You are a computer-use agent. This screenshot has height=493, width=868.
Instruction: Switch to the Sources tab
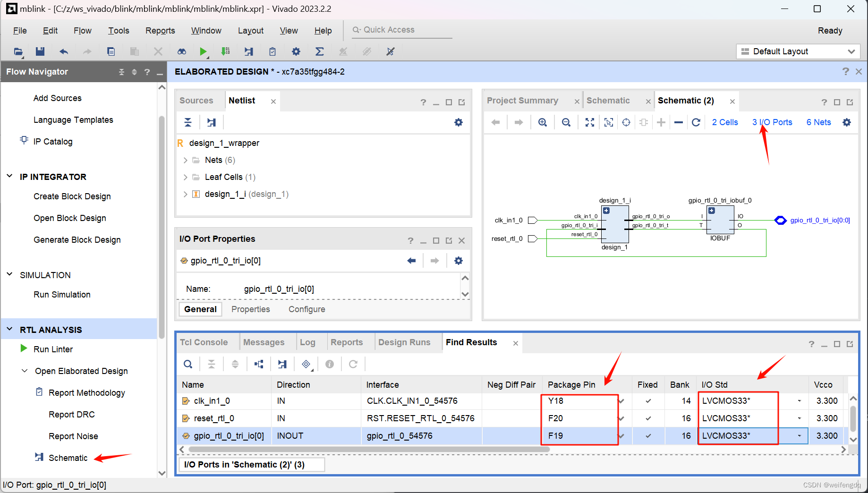pyautogui.click(x=196, y=101)
